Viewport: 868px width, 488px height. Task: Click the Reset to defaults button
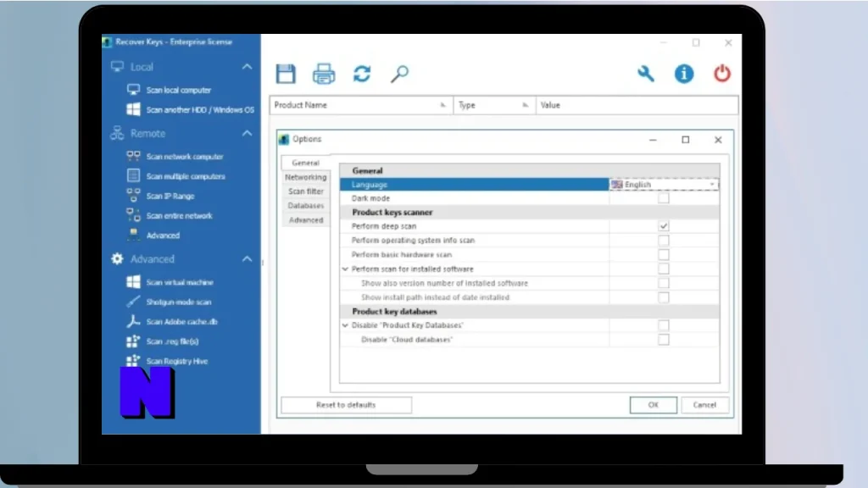tap(346, 405)
